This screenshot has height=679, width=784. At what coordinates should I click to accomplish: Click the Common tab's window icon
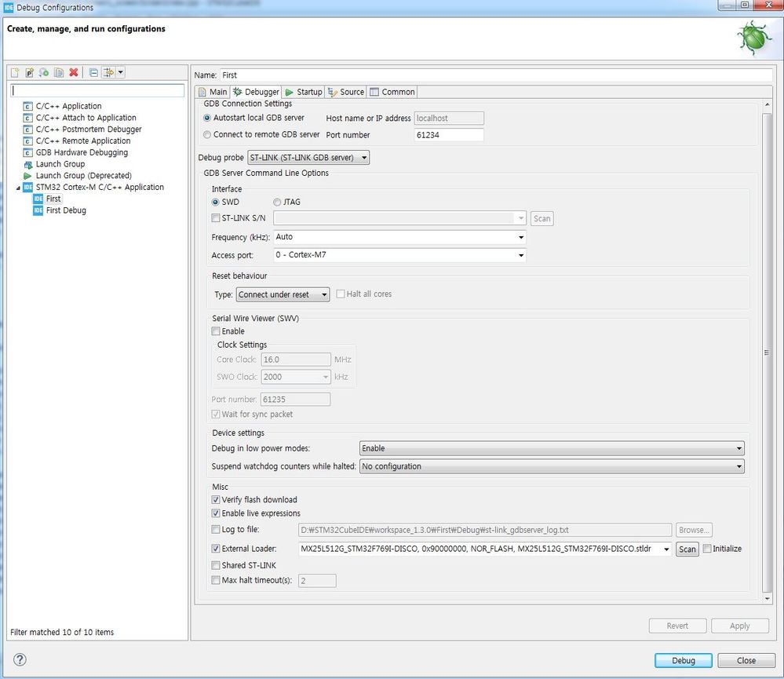(x=374, y=92)
